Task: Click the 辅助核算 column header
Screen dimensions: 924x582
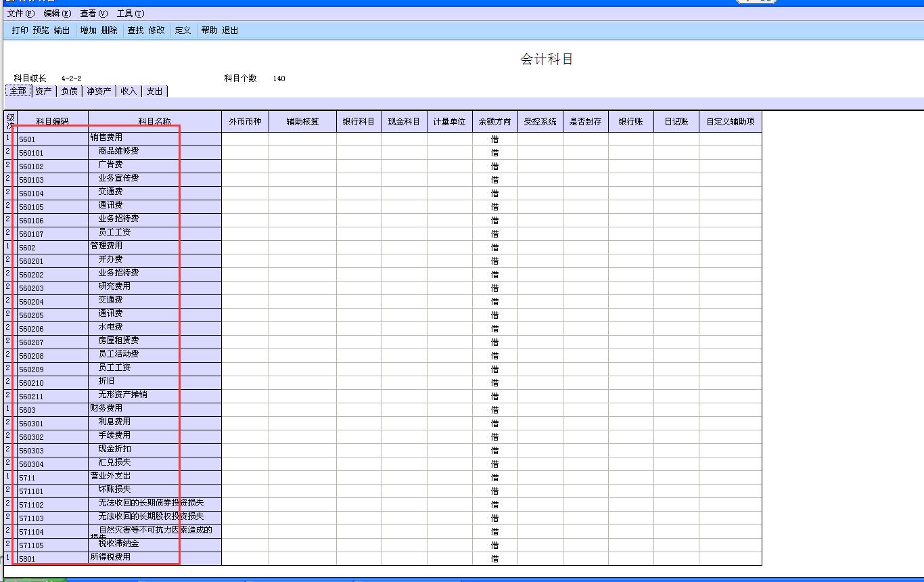Action: [x=302, y=122]
